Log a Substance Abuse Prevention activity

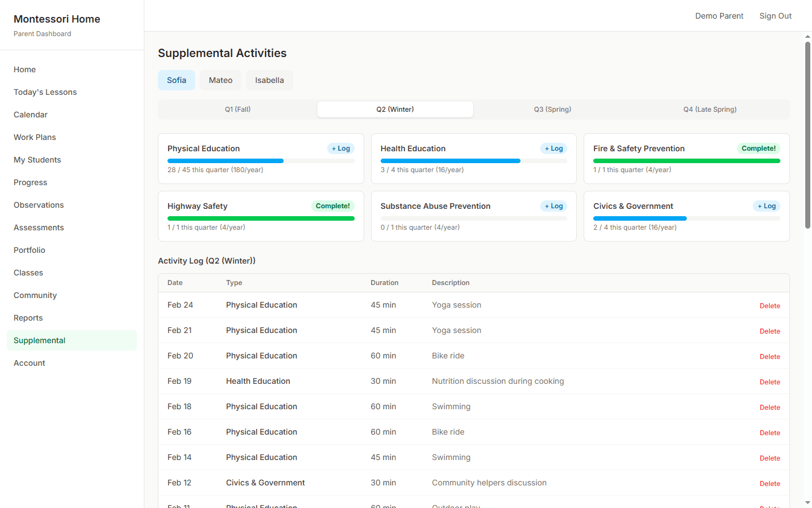(553, 205)
